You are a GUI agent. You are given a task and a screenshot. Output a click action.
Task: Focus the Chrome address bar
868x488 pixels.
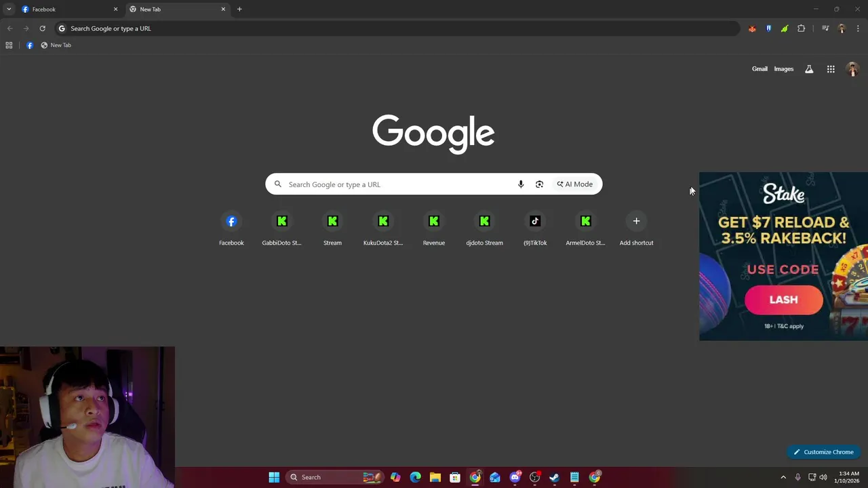pos(397,28)
